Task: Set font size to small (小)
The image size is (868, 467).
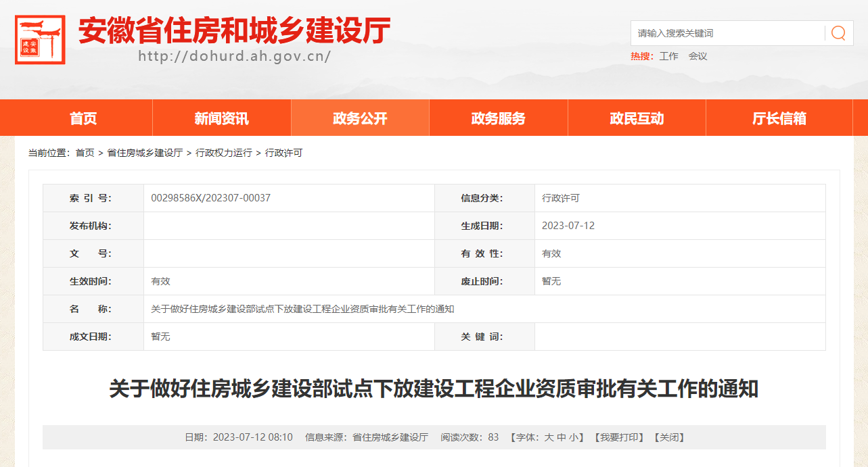Action: pyautogui.click(x=574, y=437)
